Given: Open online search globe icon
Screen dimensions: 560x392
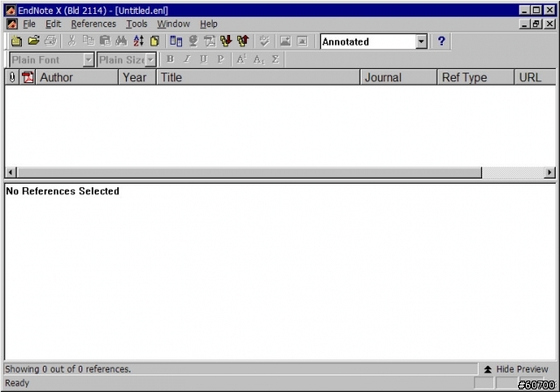Looking at the screenshot, I should [x=193, y=41].
